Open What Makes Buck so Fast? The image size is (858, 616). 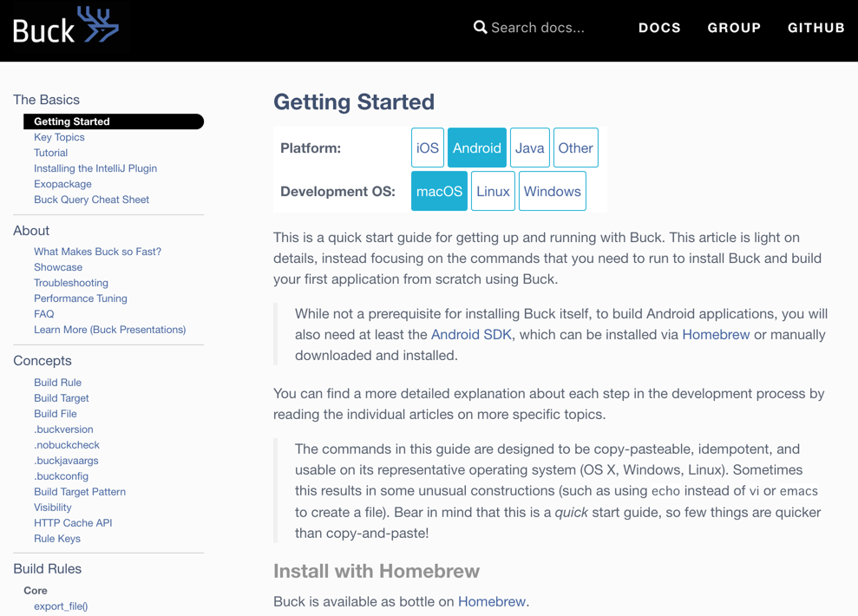[x=97, y=252]
